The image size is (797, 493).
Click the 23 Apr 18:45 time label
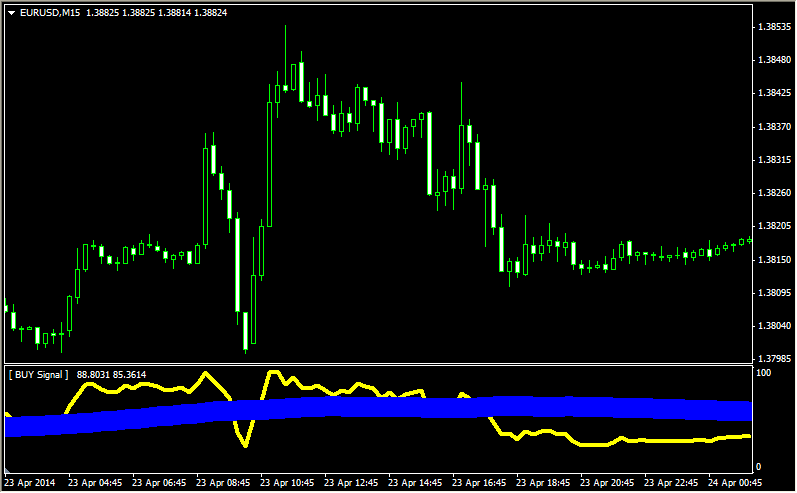543,483
